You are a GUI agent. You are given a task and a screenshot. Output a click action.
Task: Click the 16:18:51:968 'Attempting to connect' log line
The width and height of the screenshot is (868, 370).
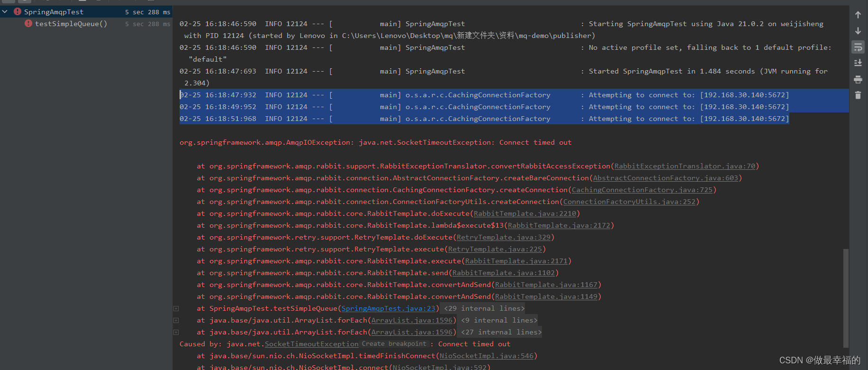point(484,119)
